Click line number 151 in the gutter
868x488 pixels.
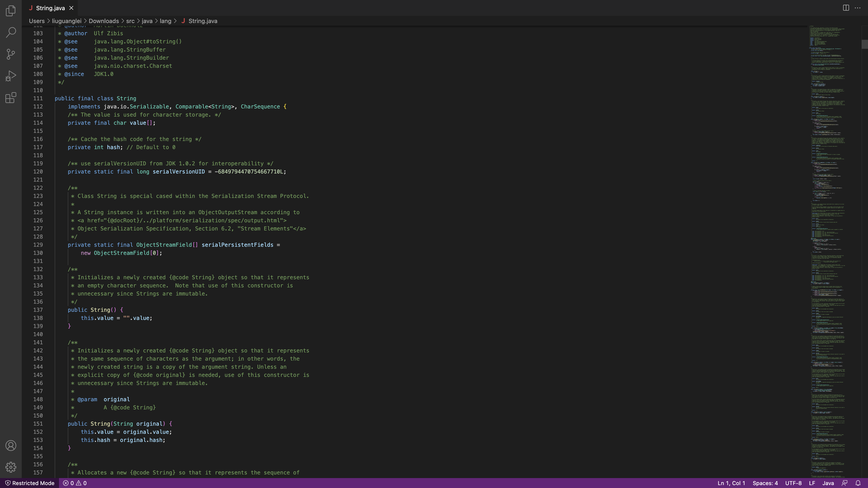(x=38, y=424)
